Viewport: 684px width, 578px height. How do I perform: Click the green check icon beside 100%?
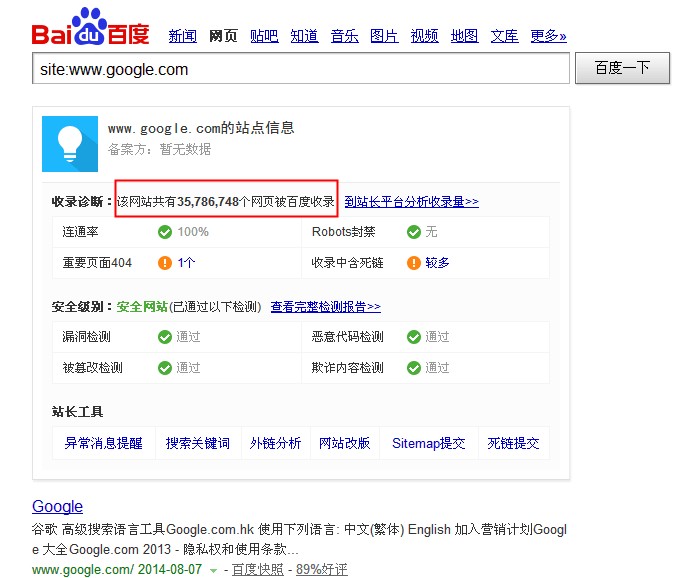[165, 232]
